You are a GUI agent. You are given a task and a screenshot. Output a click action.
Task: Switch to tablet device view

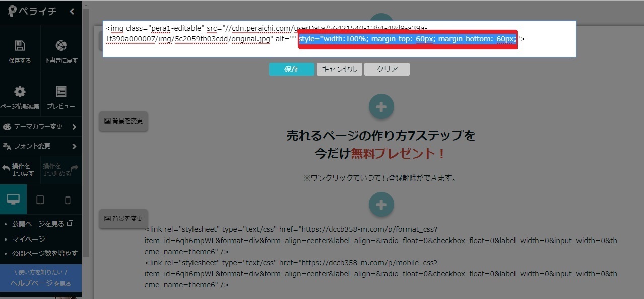tap(40, 200)
